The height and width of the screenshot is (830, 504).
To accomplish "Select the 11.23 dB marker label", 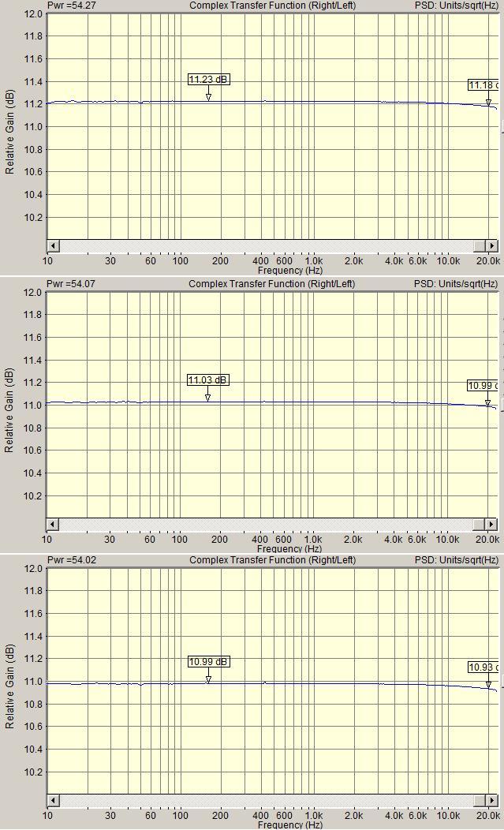I will [208, 80].
